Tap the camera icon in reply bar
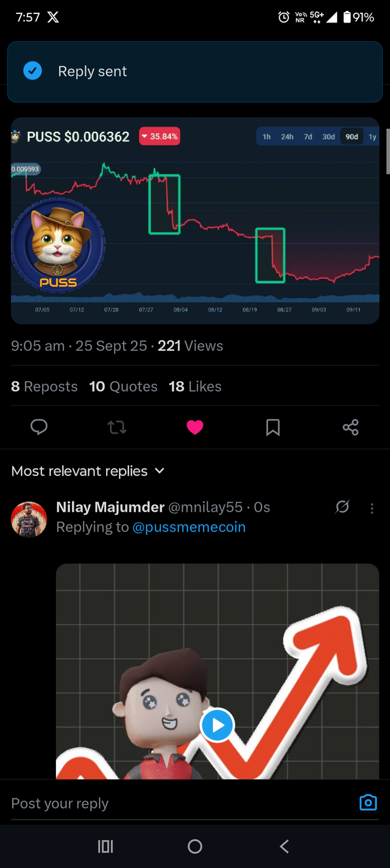 pos(368,802)
